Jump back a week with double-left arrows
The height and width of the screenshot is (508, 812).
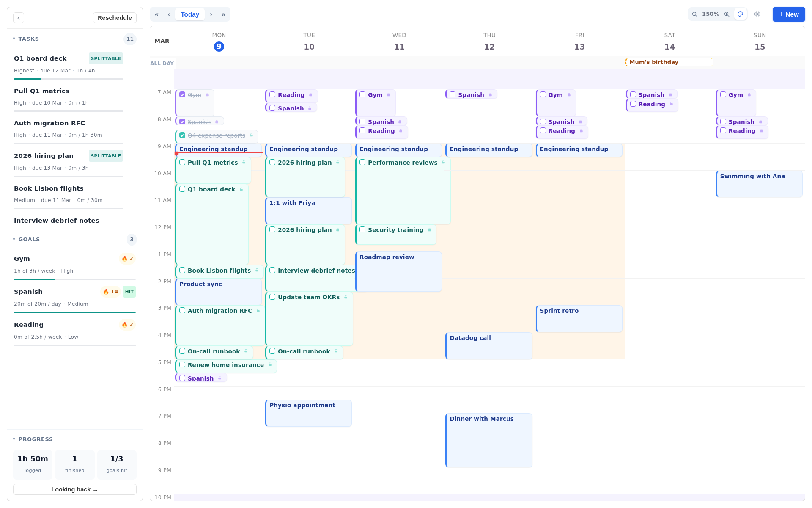coord(156,14)
